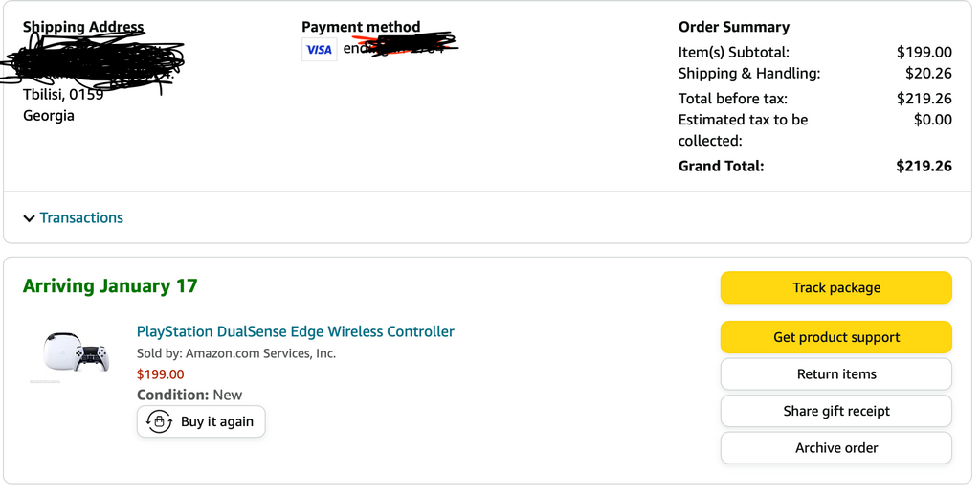Click the Order Summary heading
Viewport: 980px width, 498px height.
(x=733, y=27)
